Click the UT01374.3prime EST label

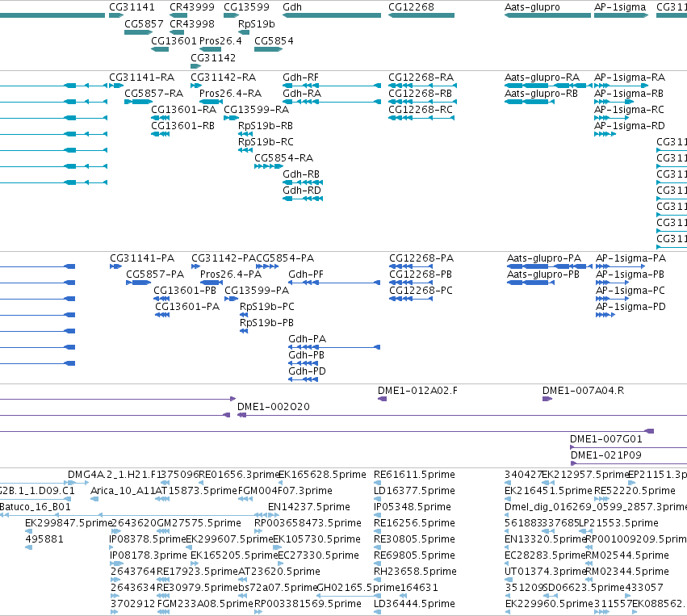545,572
